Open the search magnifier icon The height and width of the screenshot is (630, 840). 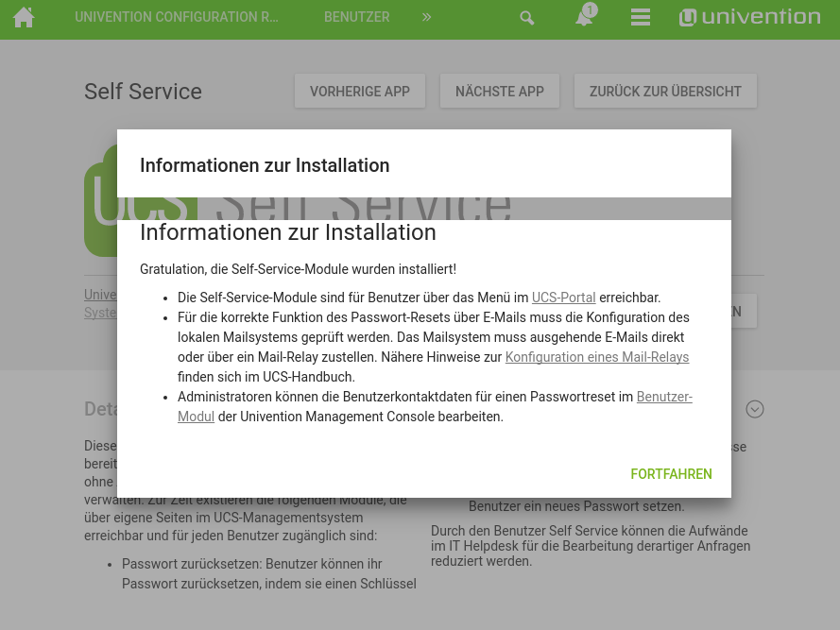[x=527, y=18]
